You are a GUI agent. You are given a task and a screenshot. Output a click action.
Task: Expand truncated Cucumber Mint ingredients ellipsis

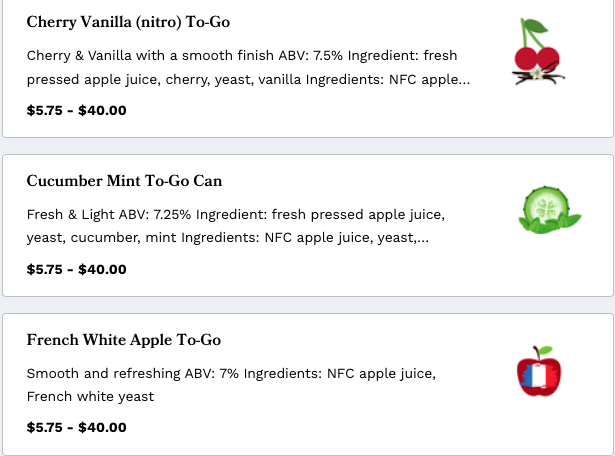(423, 238)
